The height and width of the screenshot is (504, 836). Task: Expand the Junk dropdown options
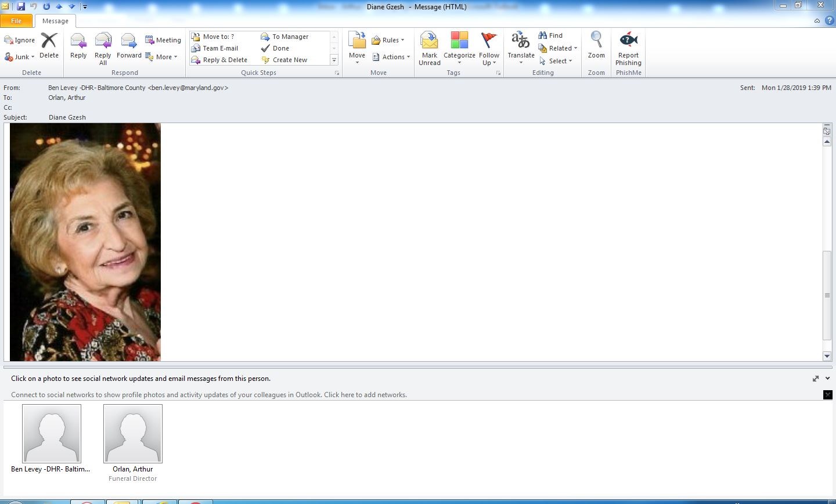pos(20,57)
